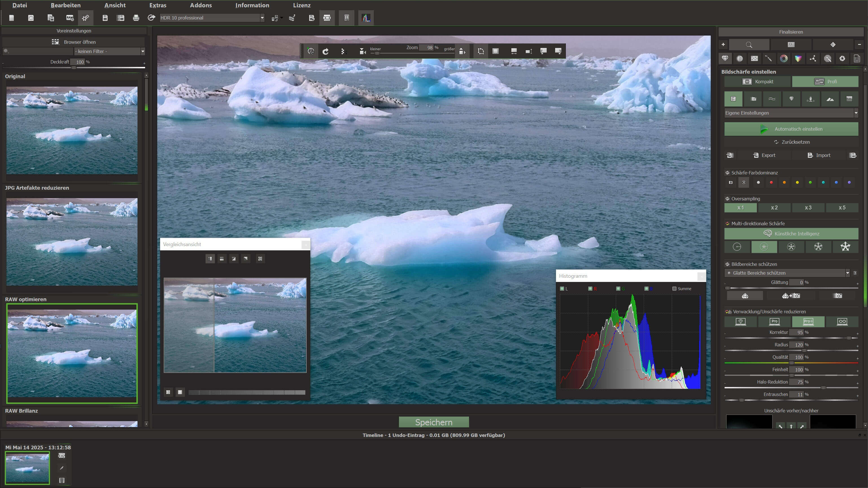Click the RAW module icon in toolbar

[x=70, y=18]
